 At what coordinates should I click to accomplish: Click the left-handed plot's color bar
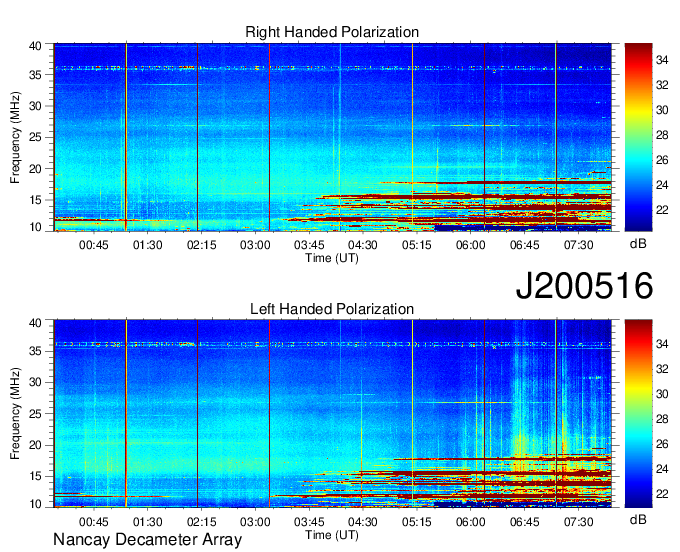[x=638, y=414]
